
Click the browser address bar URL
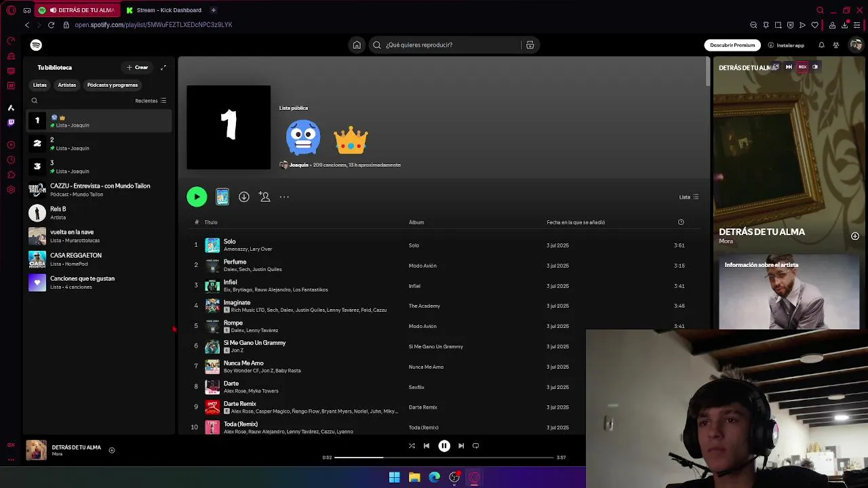(153, 25)
